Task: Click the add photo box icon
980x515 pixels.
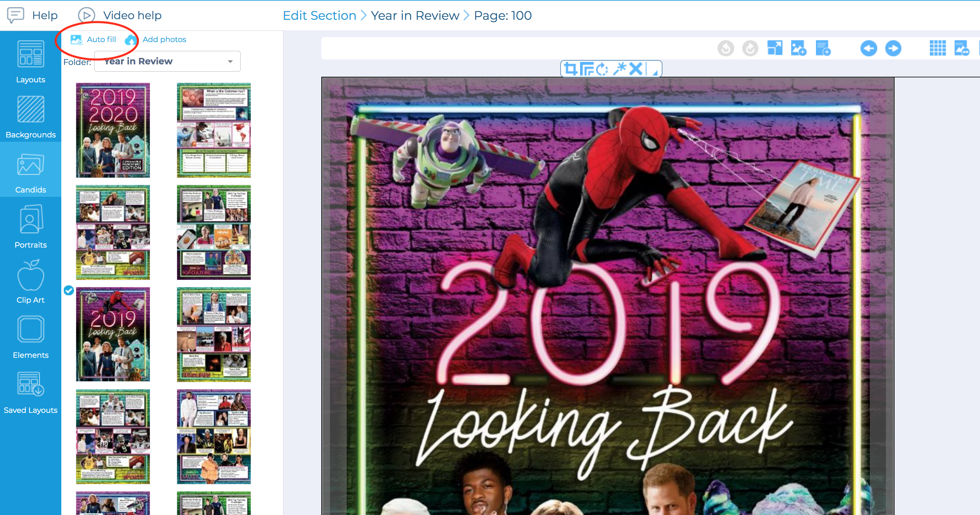Action: [x=799, y=48]
